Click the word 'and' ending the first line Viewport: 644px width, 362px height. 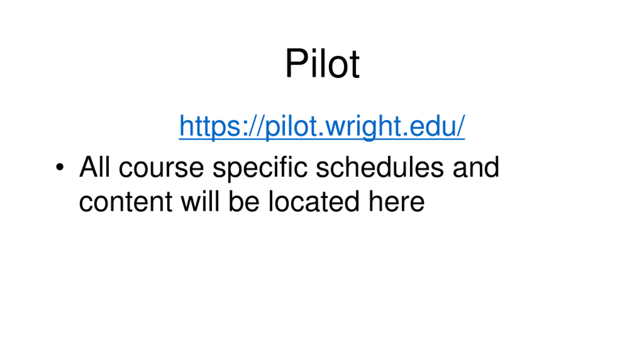point(476,167)
